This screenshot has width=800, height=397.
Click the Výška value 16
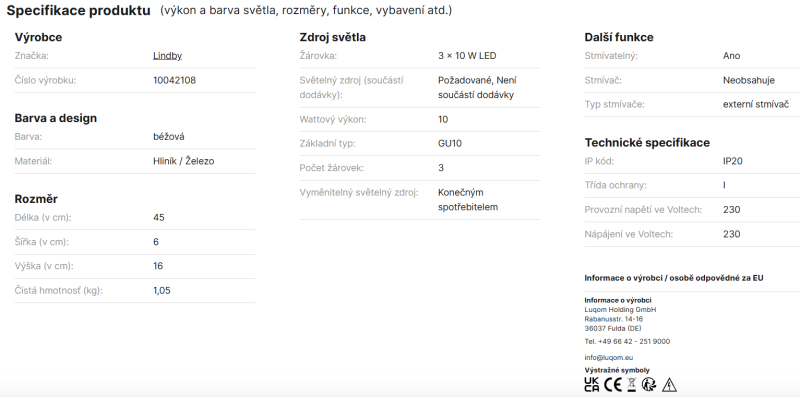(158, 266)
